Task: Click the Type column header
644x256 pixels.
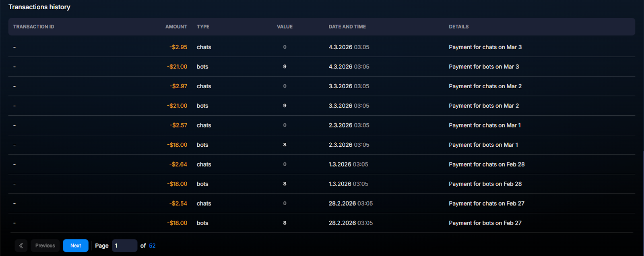Action: (x=203, y=27)
